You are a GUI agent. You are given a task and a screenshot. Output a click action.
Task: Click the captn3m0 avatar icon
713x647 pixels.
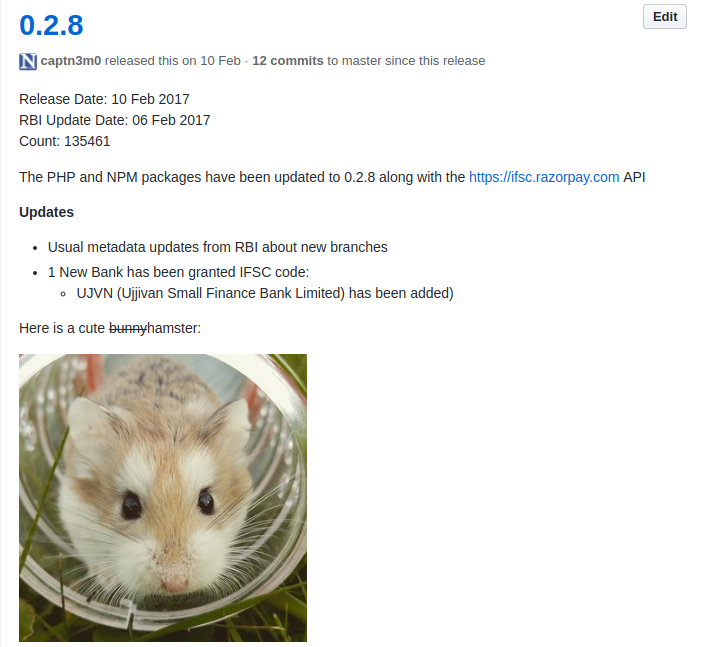pos(28,61)
